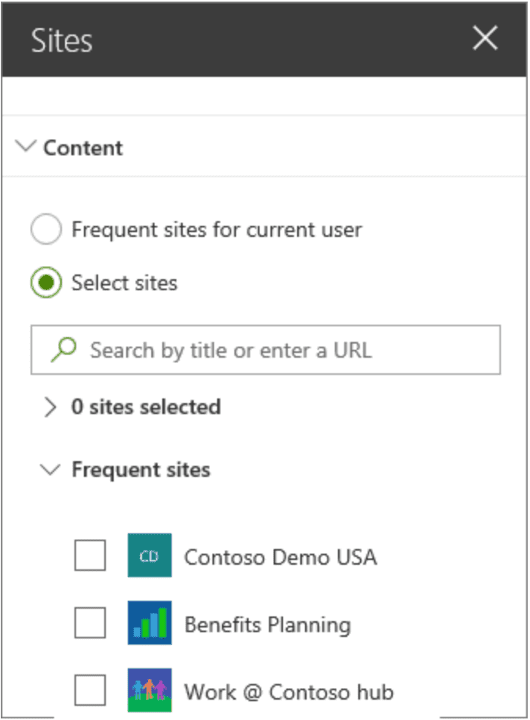Focus the Search by title or URL field

tap(266, 350)
